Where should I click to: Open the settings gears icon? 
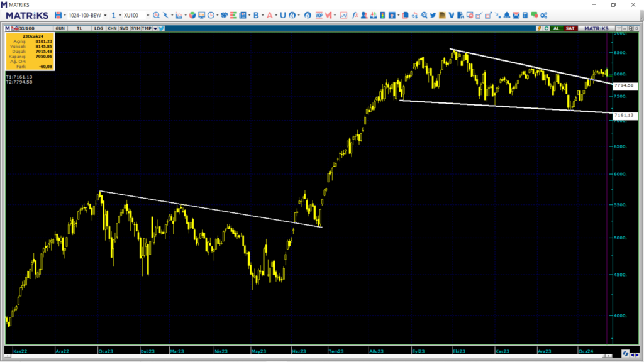pos(544,15)
